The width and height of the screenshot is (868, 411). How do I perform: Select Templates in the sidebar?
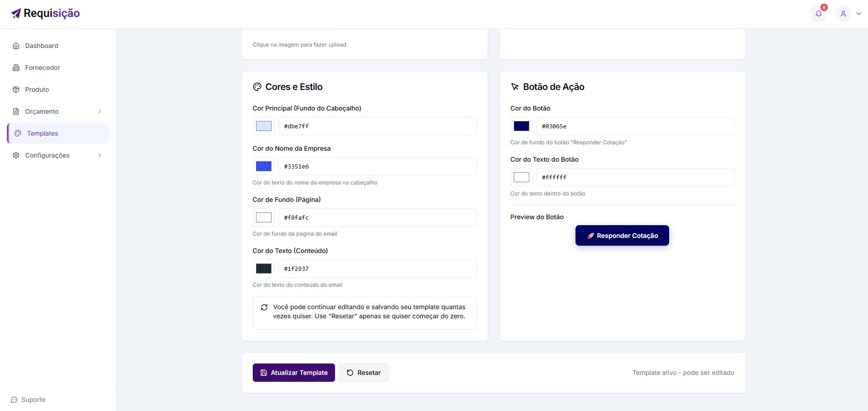(x=43, y=133)
